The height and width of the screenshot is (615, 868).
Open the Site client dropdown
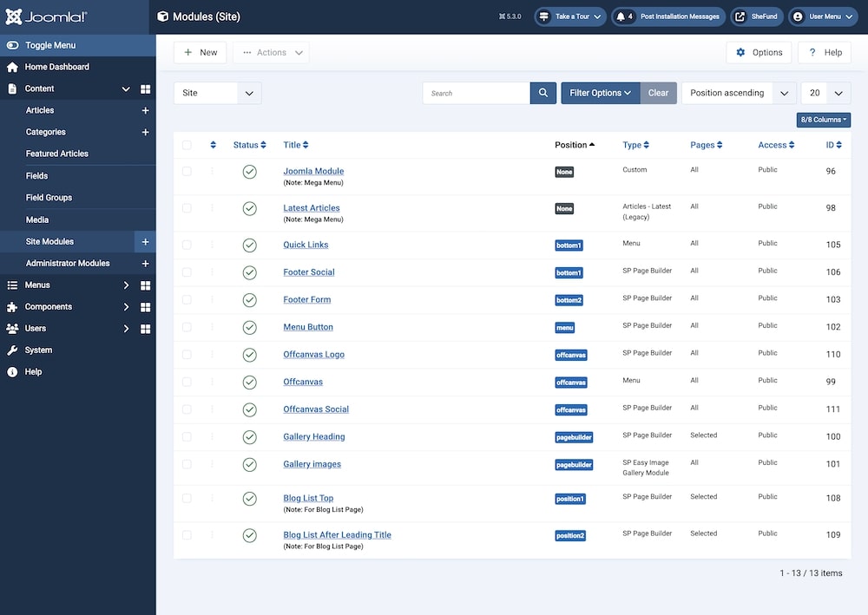[x=217, y=93]
